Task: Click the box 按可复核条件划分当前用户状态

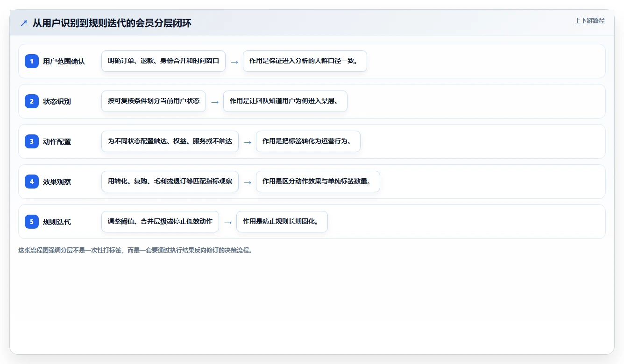Action: pos(154,101)
